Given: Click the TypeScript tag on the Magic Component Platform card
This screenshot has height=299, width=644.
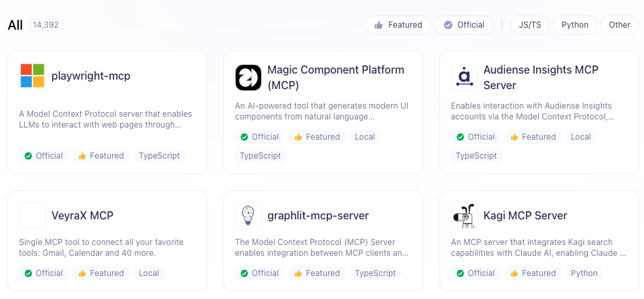Looking at the screenshot, I should [x=261, y=156].
